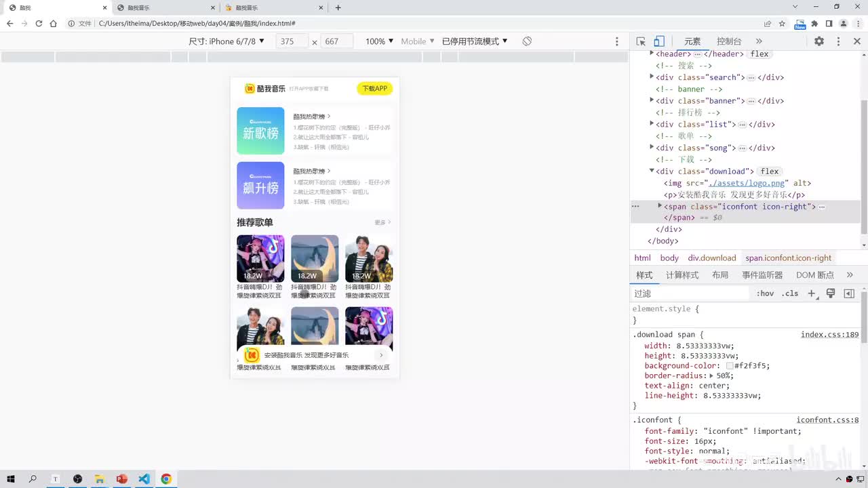Switch to the 事件监听器 tab
The width and height of the screenshot is (868, 488).
762,275
